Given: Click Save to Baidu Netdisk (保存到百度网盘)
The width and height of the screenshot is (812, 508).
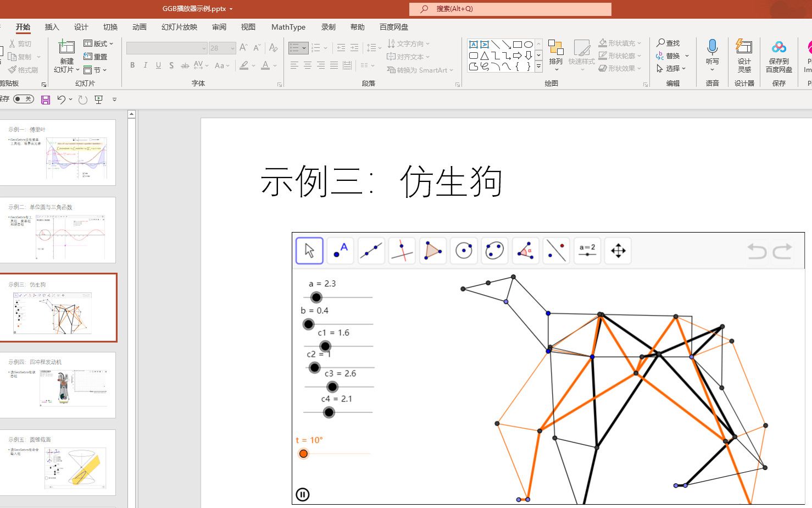Looking at the screenshot, I should pos(779,56).
